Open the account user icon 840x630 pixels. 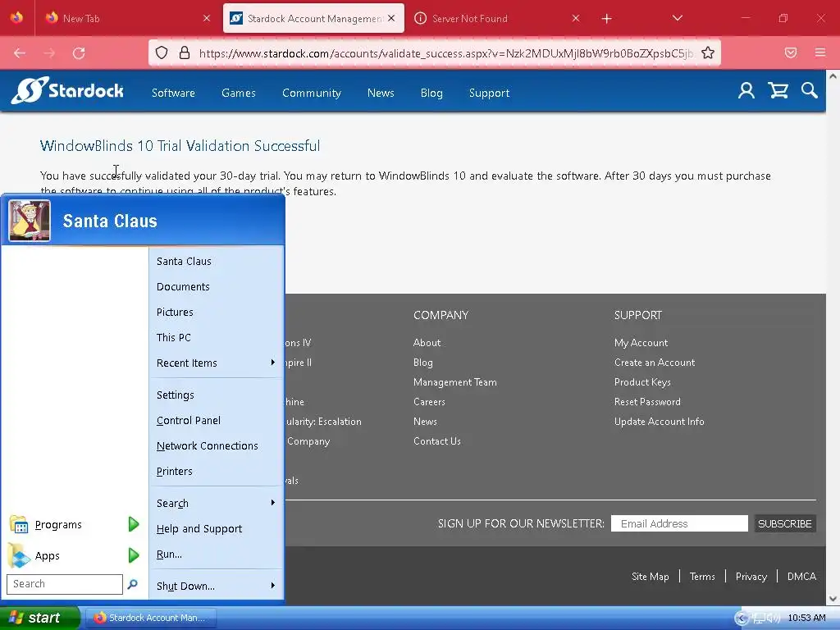click(746, 90)
